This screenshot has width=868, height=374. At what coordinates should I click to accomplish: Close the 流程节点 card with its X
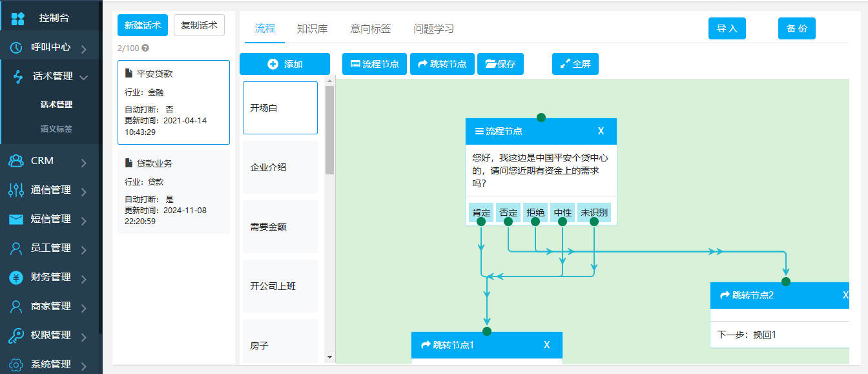[601, 131]
